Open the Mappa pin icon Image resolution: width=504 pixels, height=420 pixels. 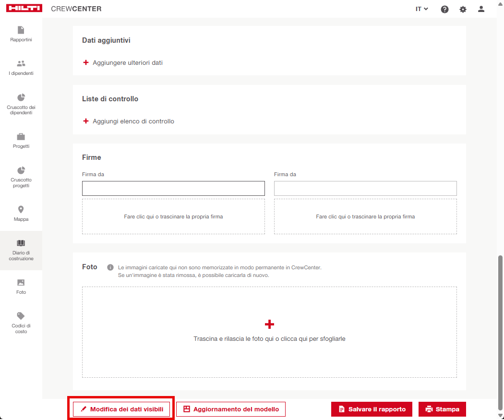[x=21, y=210]
